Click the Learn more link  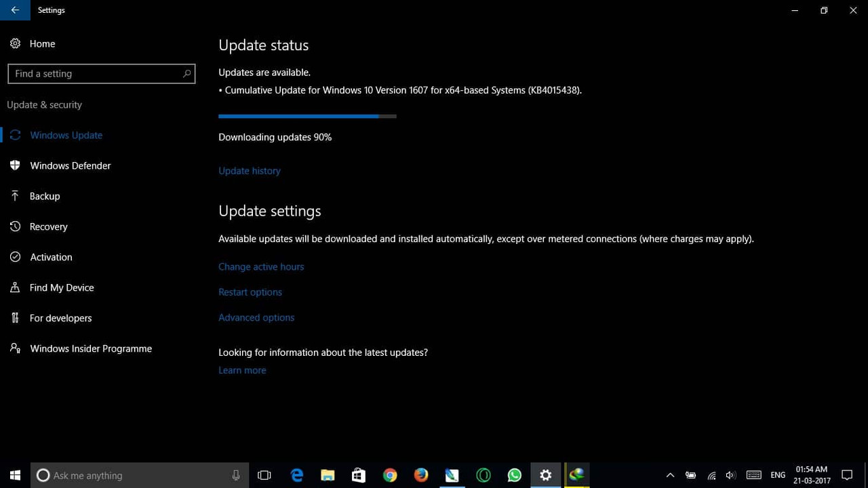coord(242,370)
